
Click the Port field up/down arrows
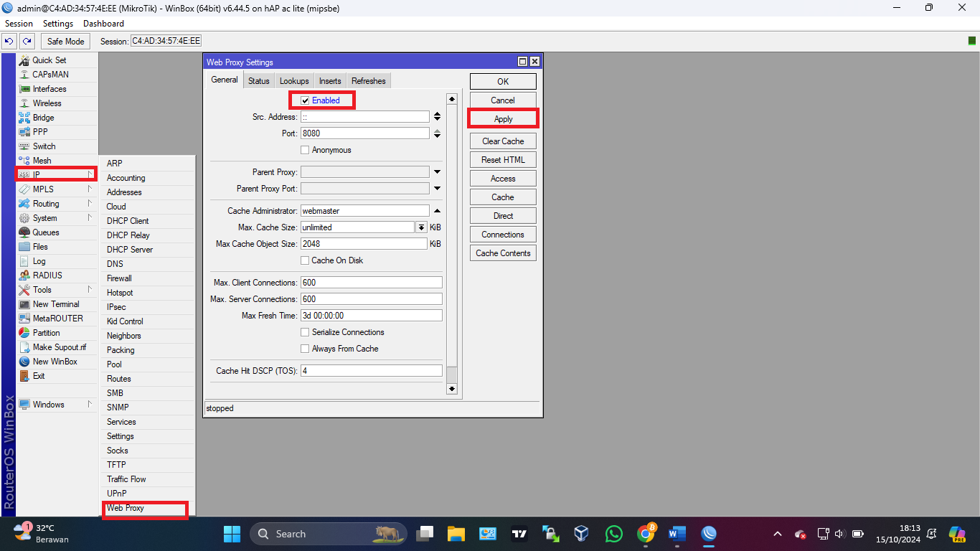(437, 133)
